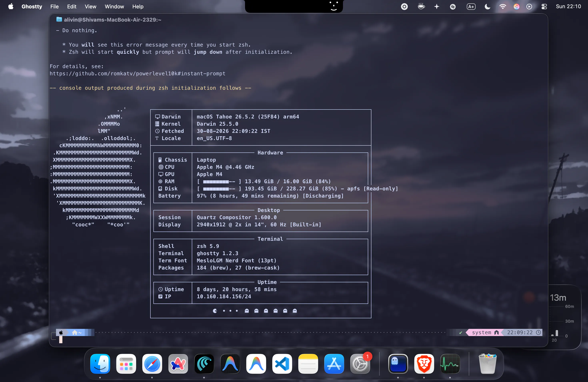Launch Safari from the Dock

(152, 364)
